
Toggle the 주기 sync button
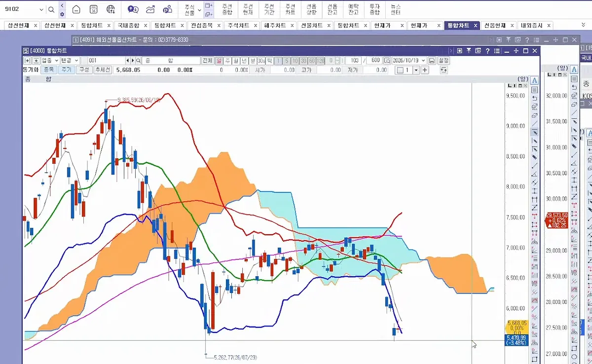(x=66, y=70)
